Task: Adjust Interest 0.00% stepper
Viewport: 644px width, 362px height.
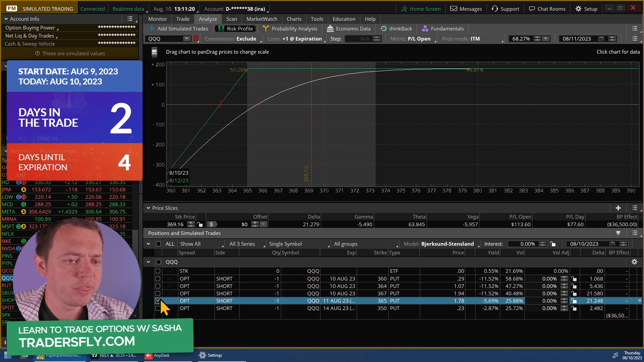Action: click(543, 244)
